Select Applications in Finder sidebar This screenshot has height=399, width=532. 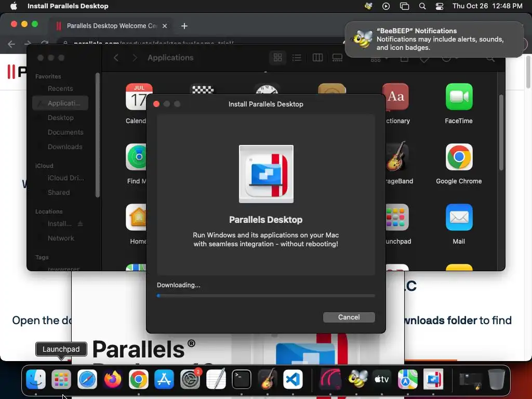tap(60, 103)
